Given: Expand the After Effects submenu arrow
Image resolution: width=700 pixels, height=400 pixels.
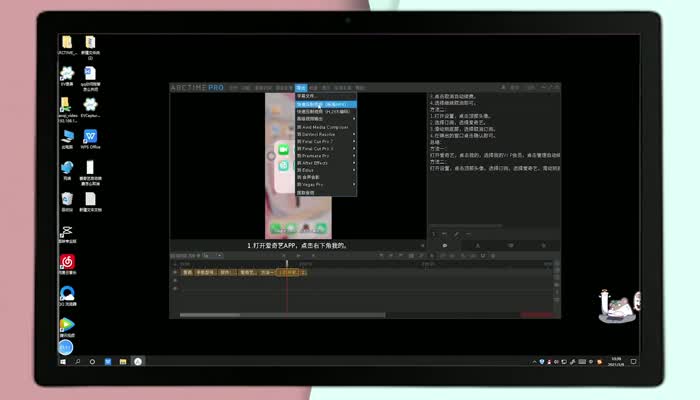Looking at the screenshot, I should [354, 163].
